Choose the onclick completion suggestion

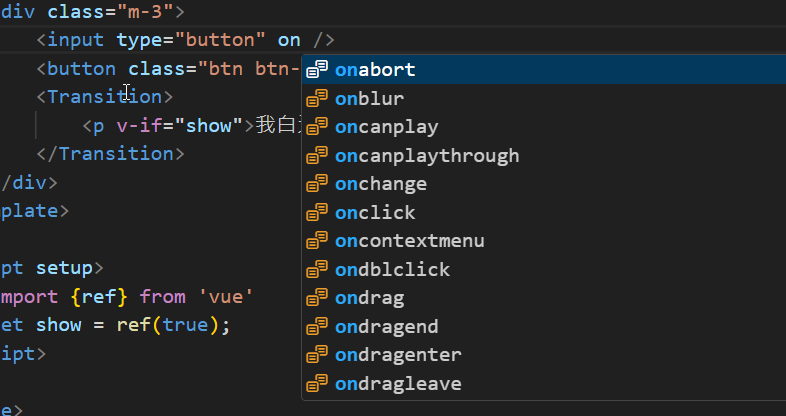click(375, 212)
